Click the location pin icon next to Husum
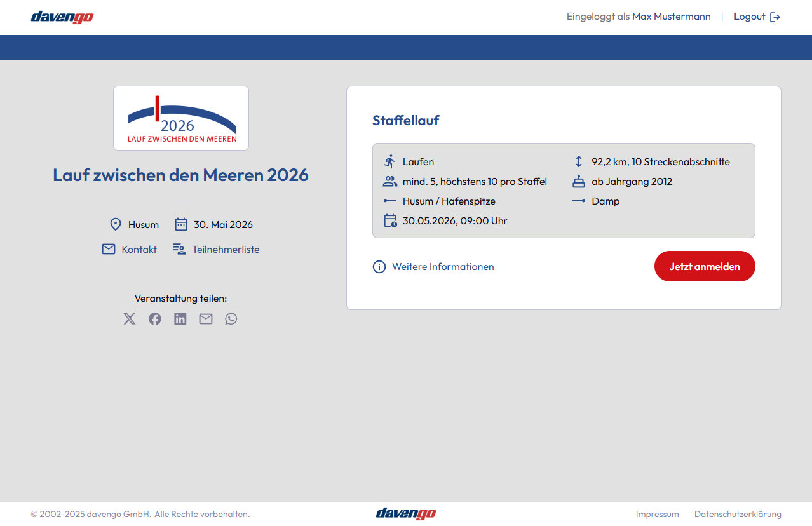 (x=116, y=224)
